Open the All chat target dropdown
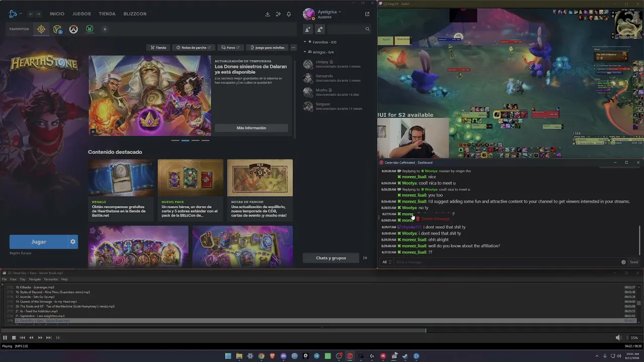Screen dimensions: 644x362 point(386,262)
